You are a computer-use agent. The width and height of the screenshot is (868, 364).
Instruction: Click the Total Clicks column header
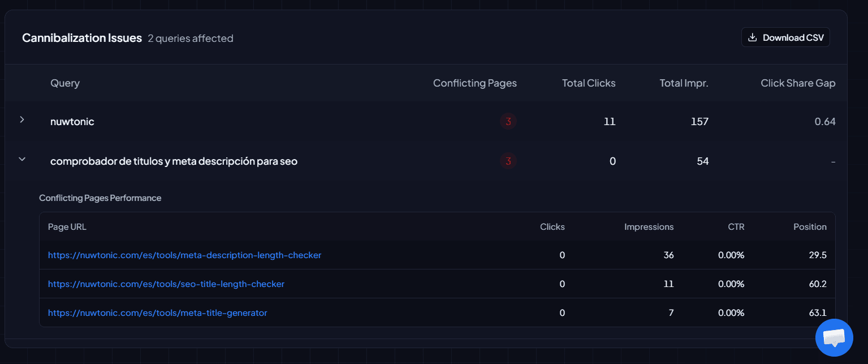pyautogui.click(x=588, y=83)
